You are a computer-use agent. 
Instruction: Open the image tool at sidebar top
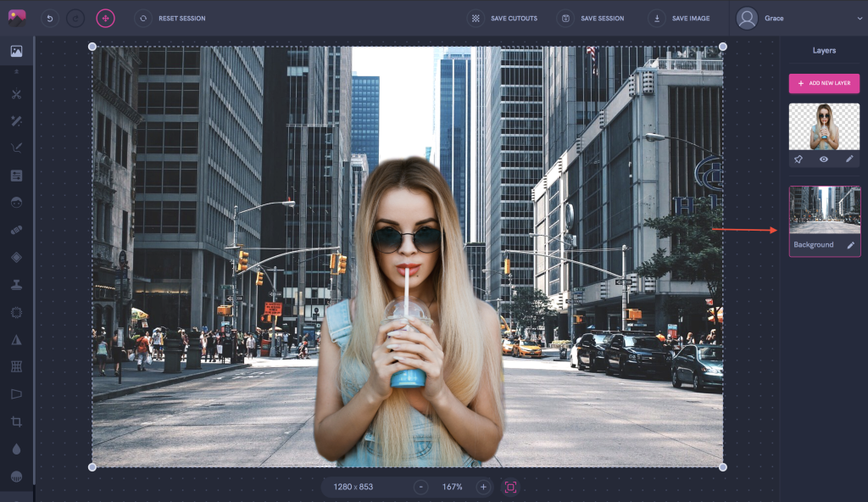tap(16, 51)
